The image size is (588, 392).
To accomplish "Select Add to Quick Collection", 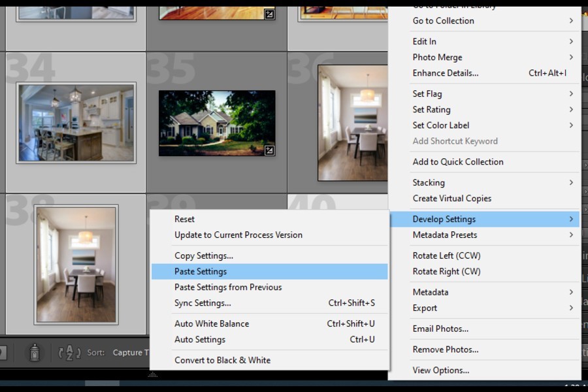I will point(457,162).
